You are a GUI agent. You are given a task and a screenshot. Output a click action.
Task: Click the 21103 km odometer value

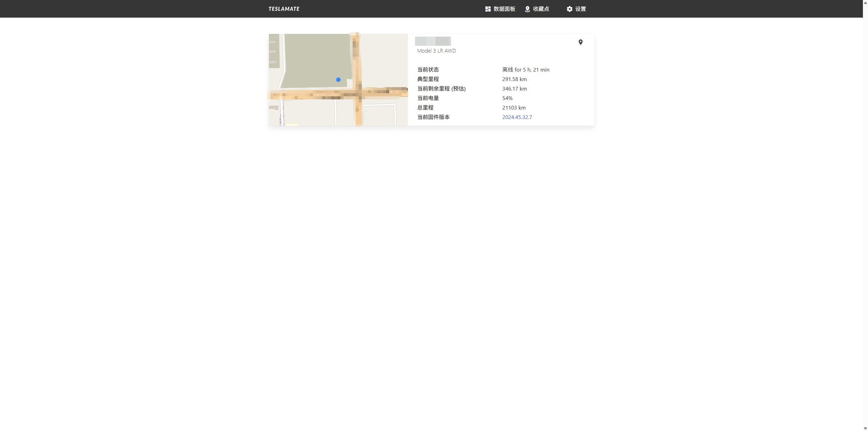pyautogui.click(x=514, y=107)
